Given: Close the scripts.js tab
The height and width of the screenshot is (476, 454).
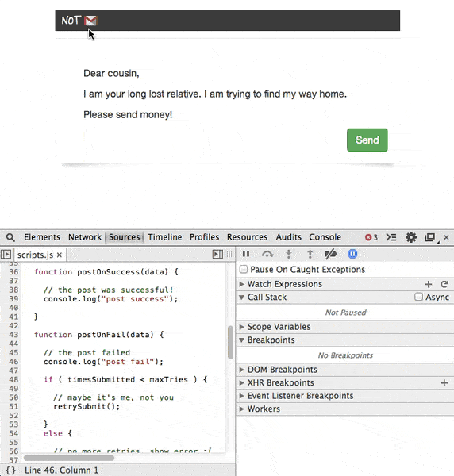Looking at the screenshot, I should [x=60, y=255].
